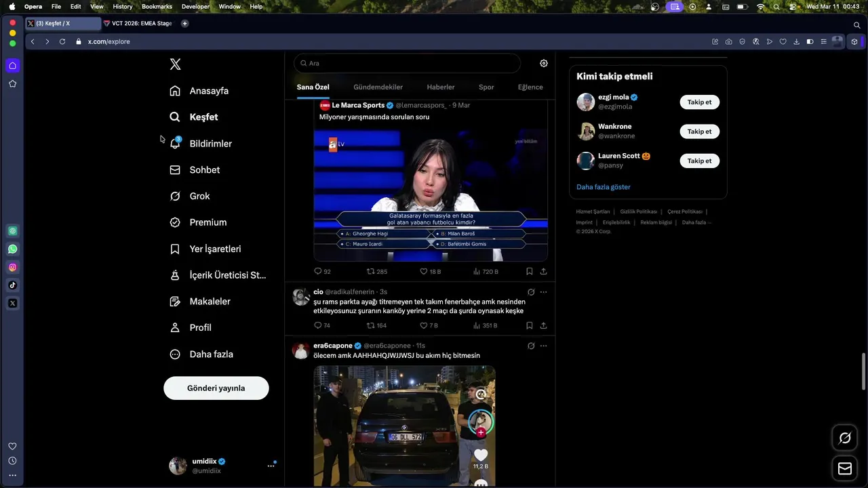Open Premium page
Viewport: 868px width, 488px height.
[x=198, y=222]
